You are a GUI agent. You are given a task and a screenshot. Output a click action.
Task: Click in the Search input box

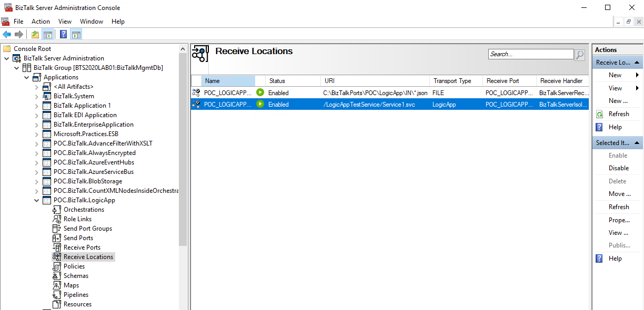[530, 54]
